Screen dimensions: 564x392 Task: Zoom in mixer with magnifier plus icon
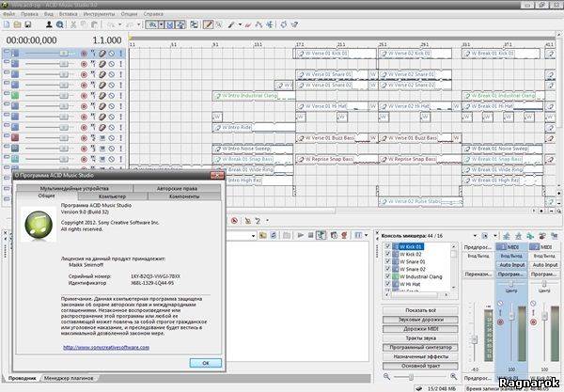click(x=453, y=376)
